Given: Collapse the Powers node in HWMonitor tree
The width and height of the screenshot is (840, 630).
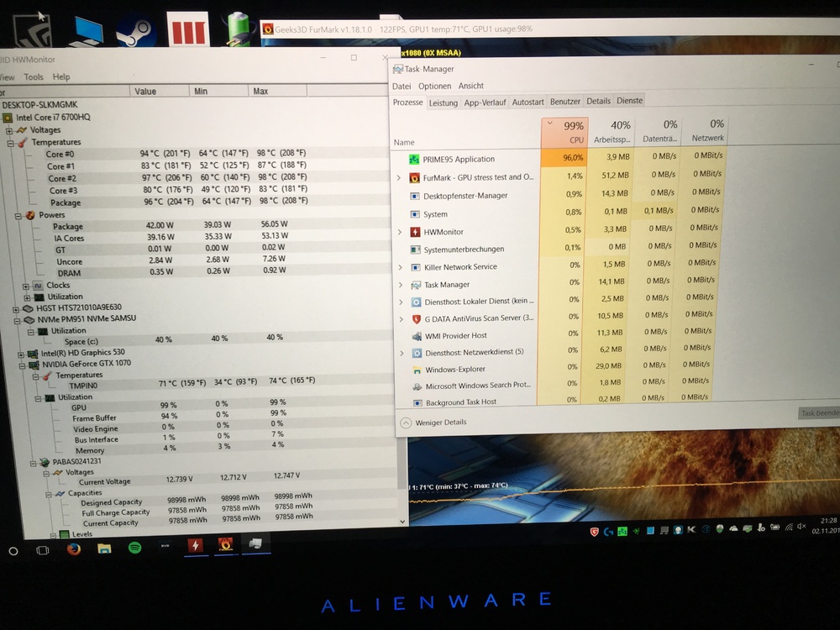Looking at the screenshot, I should point(18,215).
